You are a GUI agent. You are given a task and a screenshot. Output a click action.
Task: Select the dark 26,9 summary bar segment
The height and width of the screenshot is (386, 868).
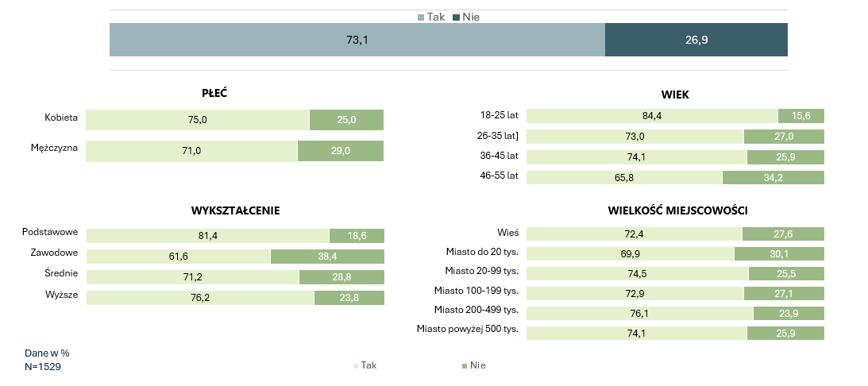[696, 40]
